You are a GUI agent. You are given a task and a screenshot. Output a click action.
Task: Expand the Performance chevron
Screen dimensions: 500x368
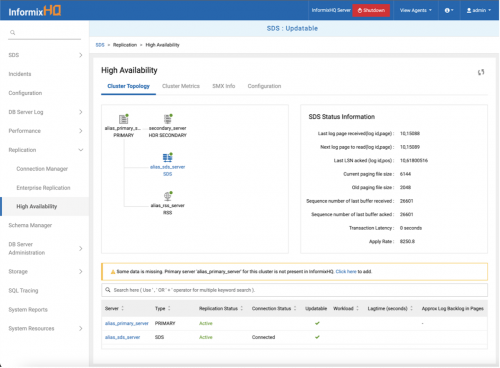click(81, 131)
